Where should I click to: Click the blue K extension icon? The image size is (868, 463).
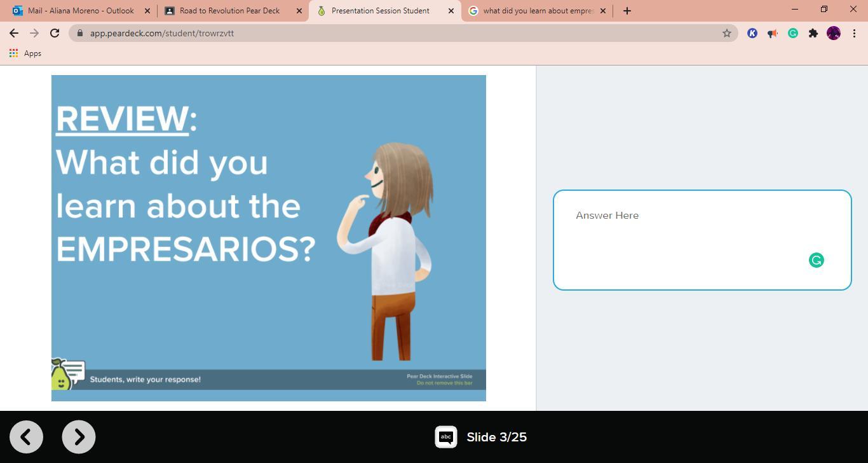[x=752, y=33]
